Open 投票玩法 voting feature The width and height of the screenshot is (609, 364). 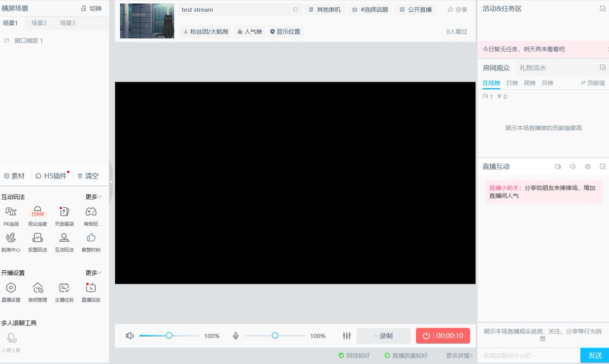[38, 242]
